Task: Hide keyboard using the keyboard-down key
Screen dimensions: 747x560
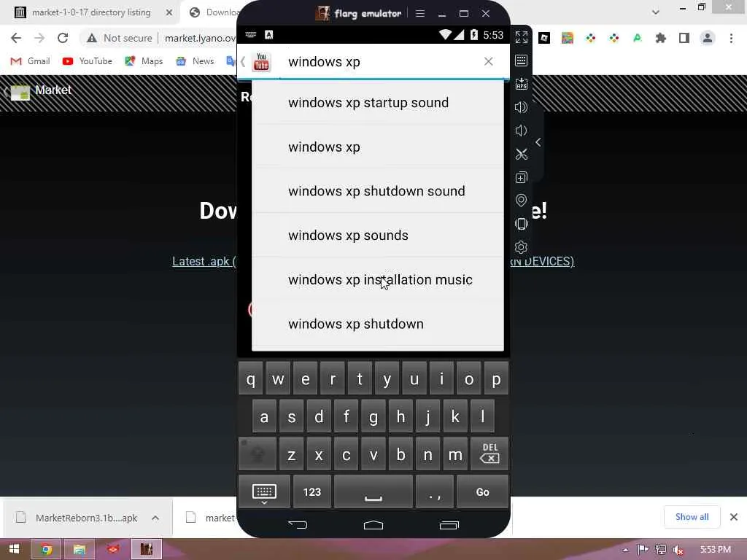Action: tap(264, 492)
